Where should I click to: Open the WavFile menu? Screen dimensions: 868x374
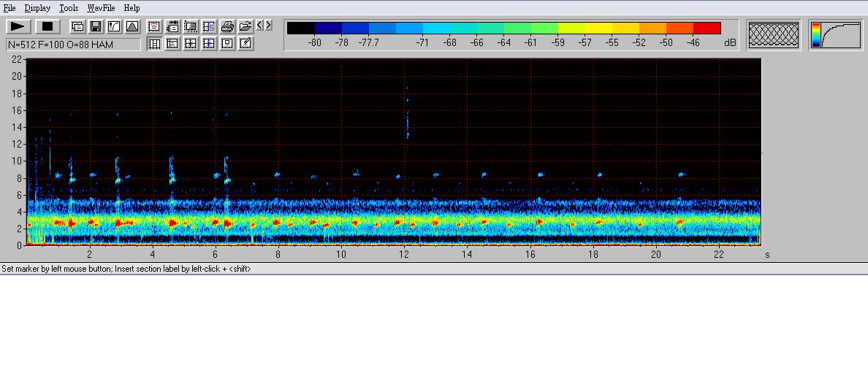coord(101,8)
